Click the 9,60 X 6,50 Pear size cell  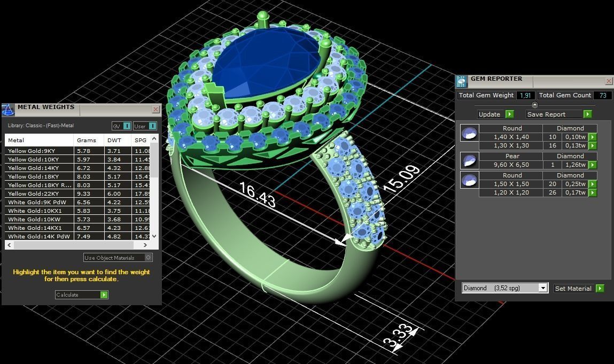coord(511,165)
